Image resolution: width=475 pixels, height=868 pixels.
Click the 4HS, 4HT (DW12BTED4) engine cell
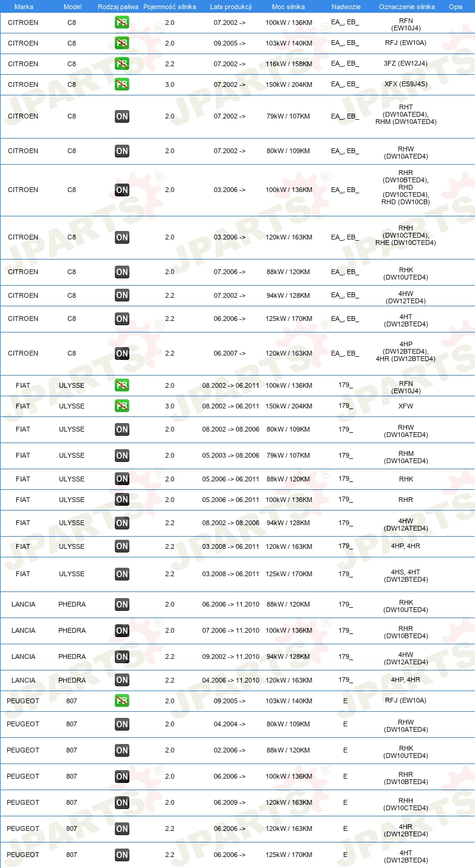(406, 576)
